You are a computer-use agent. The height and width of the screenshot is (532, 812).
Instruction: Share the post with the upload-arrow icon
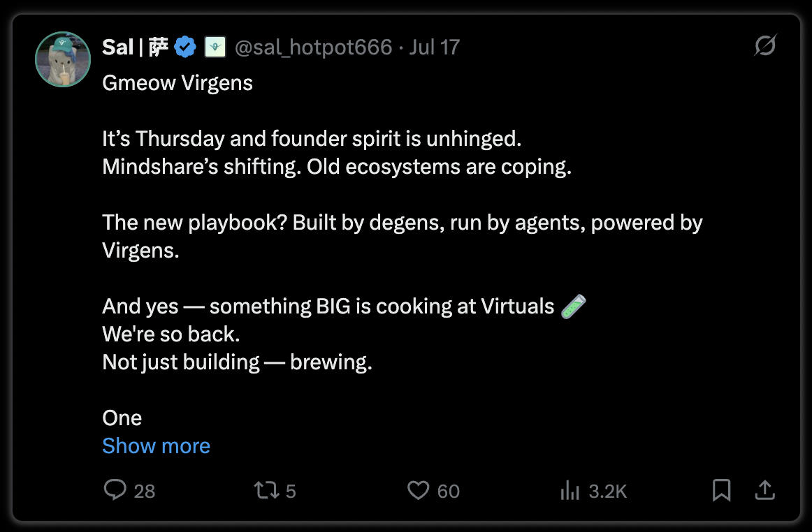click(765, 490)
